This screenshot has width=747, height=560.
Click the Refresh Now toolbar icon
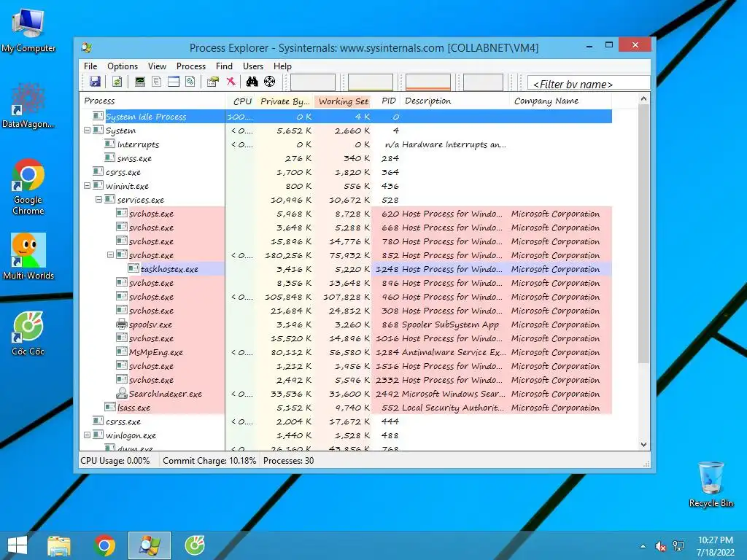117,82
